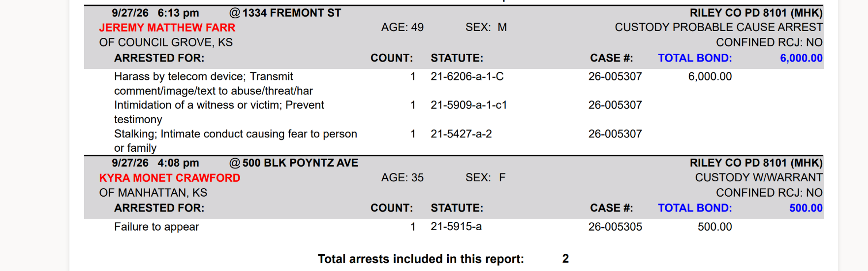This screenshot has height=271, width=868.
Task: Click OF COUNCIL GROVE, KS text
Action: point(166,43)
